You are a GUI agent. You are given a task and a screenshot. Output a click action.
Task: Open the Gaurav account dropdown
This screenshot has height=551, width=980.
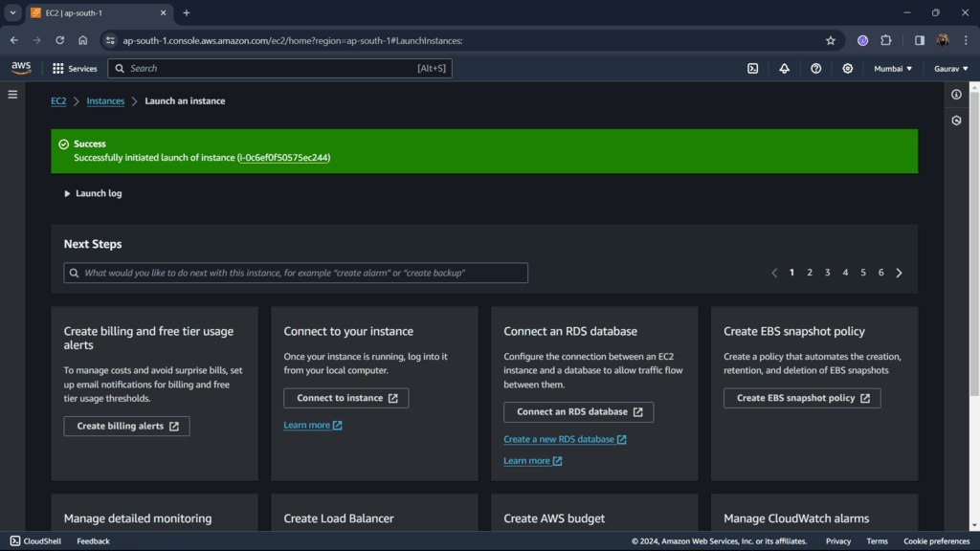(x=950, y=69)
